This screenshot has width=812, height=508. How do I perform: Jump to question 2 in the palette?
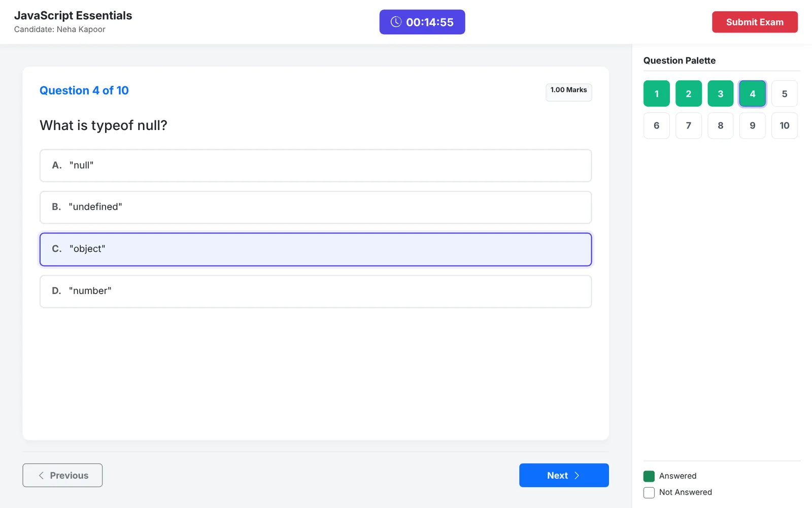(x=689, y=93)
